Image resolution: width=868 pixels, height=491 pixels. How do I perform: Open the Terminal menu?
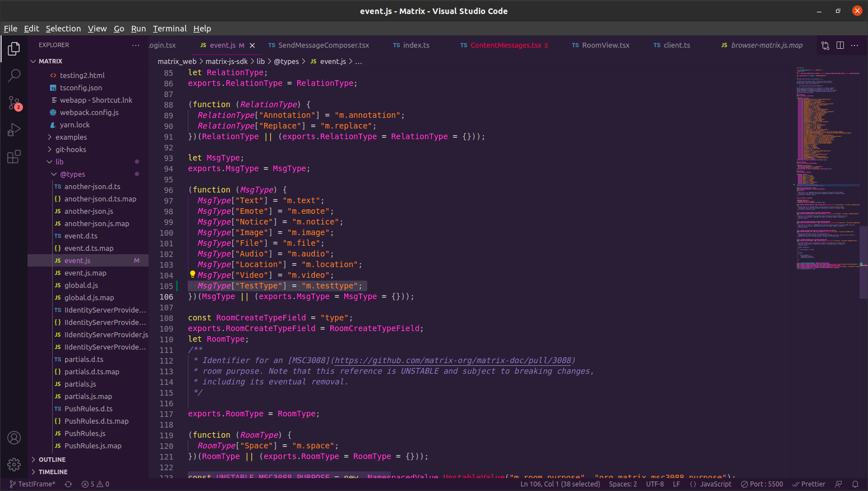pos(169,29)
